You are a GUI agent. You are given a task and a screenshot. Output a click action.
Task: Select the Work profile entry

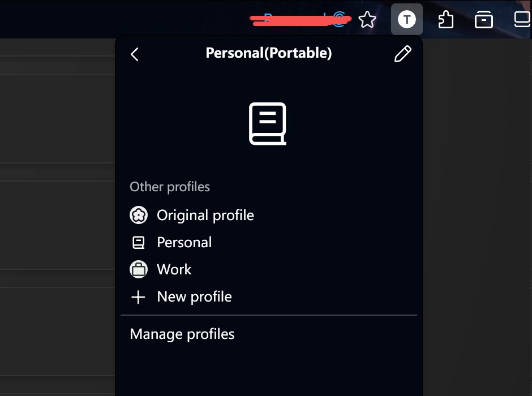point(174,269)
